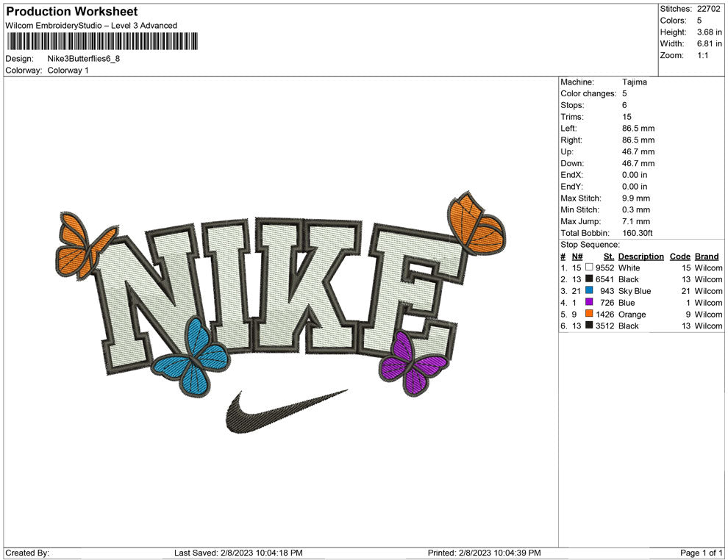The width and height of the screenshot is (728, 560).
Task: Click the Max Stitch value '9.9 mm'
Action: (x=636, y=198)
